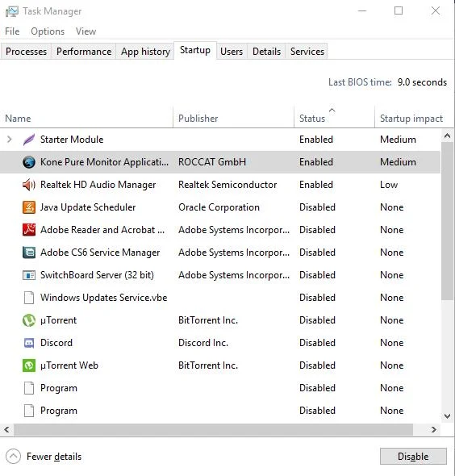Switch to the Performance tab
This screenshot has width=455, height=476.
coord(84,52)
